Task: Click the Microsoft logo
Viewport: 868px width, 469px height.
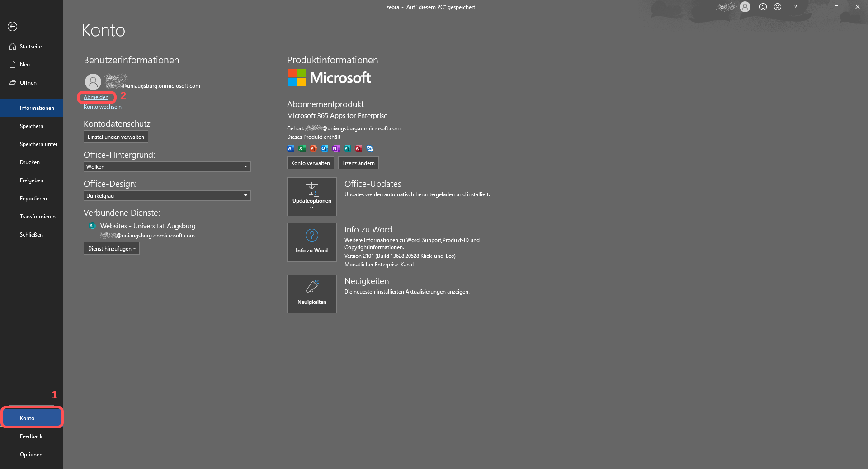Action: 329,78
